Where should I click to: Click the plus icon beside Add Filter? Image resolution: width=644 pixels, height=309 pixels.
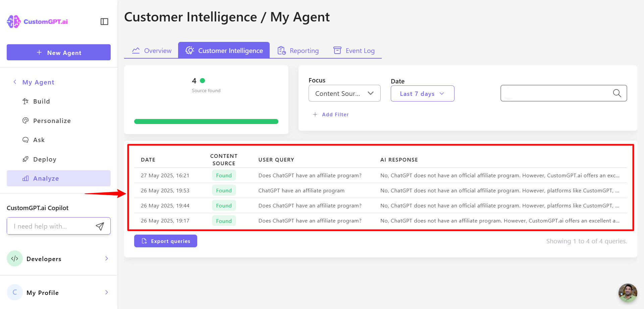coord(315,115)
